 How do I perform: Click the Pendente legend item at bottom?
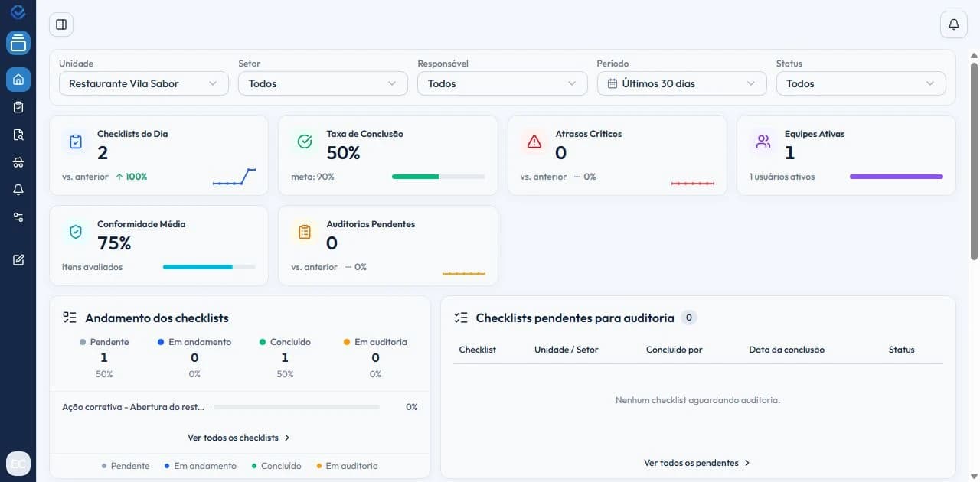tap(126, 466)
